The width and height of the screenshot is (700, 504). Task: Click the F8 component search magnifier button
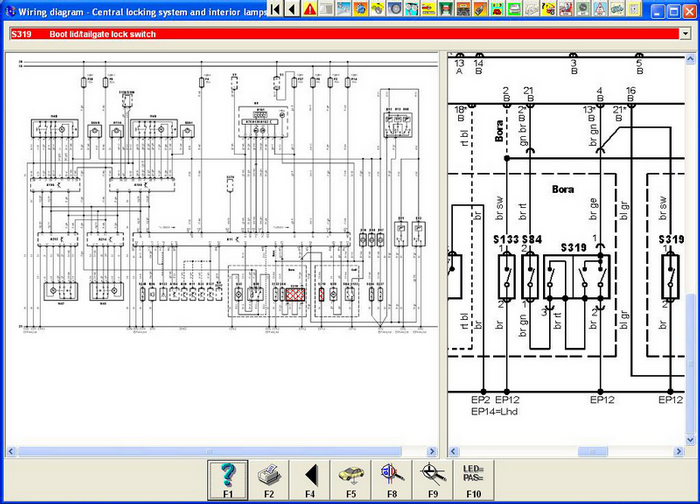point(392,479)
